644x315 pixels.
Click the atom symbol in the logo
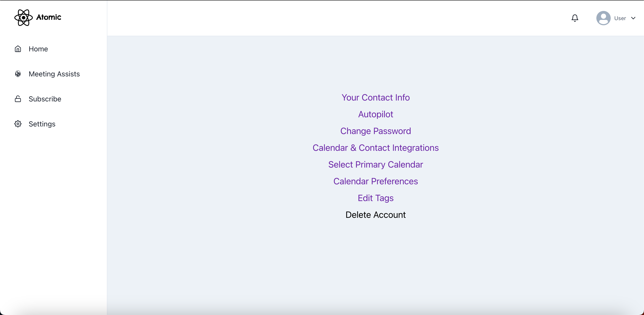[23, 18]
